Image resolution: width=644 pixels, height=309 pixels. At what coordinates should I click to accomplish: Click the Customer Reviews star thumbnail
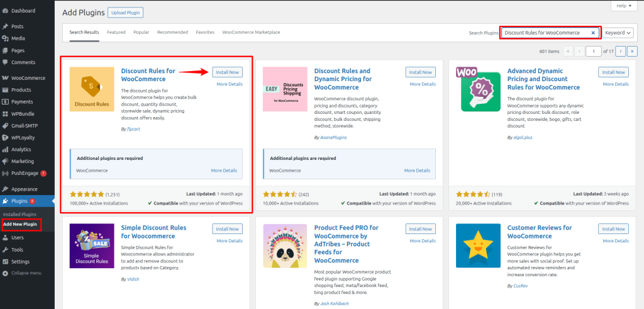(x=479, y=246)
